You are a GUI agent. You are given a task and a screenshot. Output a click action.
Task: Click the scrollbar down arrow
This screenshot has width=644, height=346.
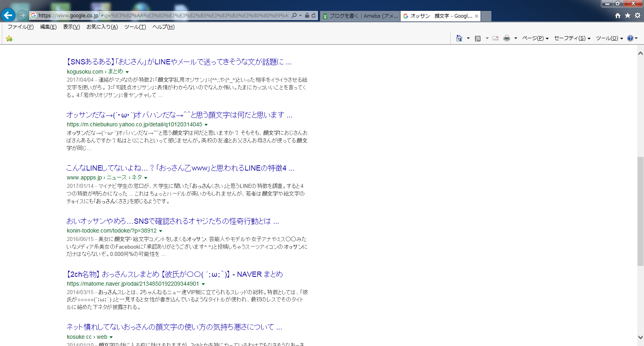click(640, 337)
